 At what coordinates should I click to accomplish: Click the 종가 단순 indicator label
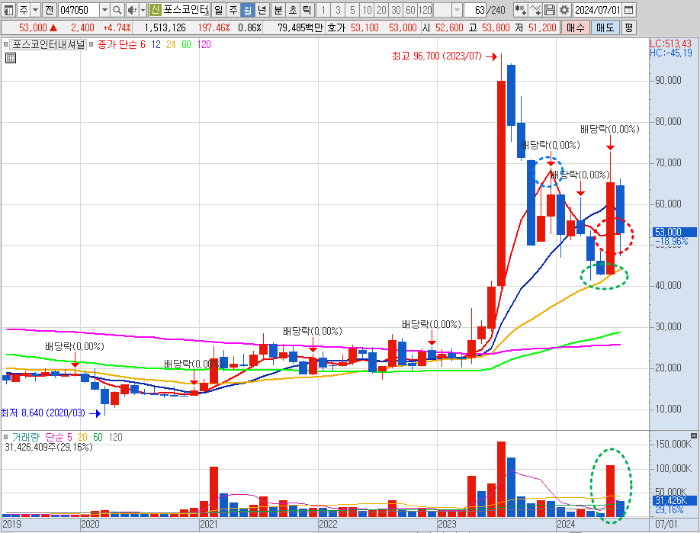(x=116, y=45)
